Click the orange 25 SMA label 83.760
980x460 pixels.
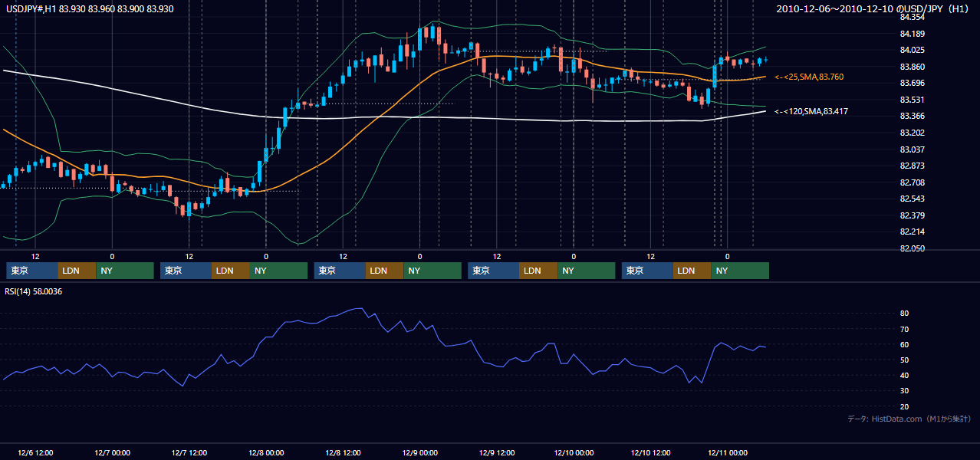coord(809,77)
